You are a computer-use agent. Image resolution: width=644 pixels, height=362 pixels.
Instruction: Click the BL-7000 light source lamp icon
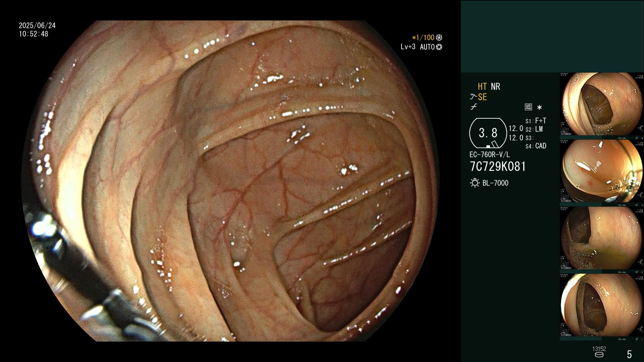pyautogui.click(x=475, y=183)
